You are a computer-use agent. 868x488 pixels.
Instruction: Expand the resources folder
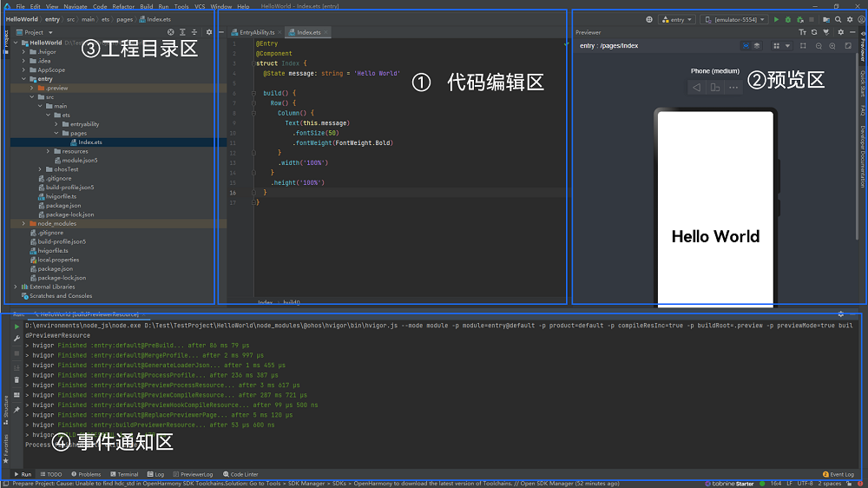(48, 151)
